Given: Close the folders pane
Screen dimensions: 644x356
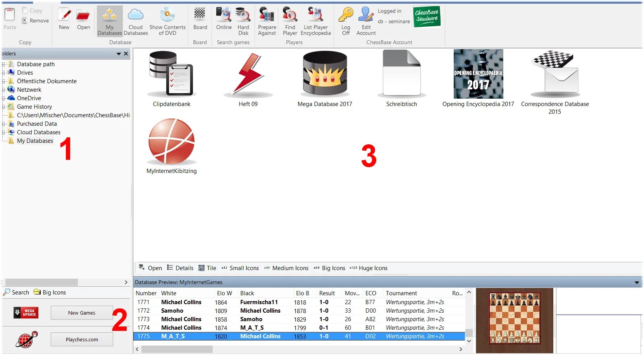Looking at the screenshot, I should click(126, 54).
